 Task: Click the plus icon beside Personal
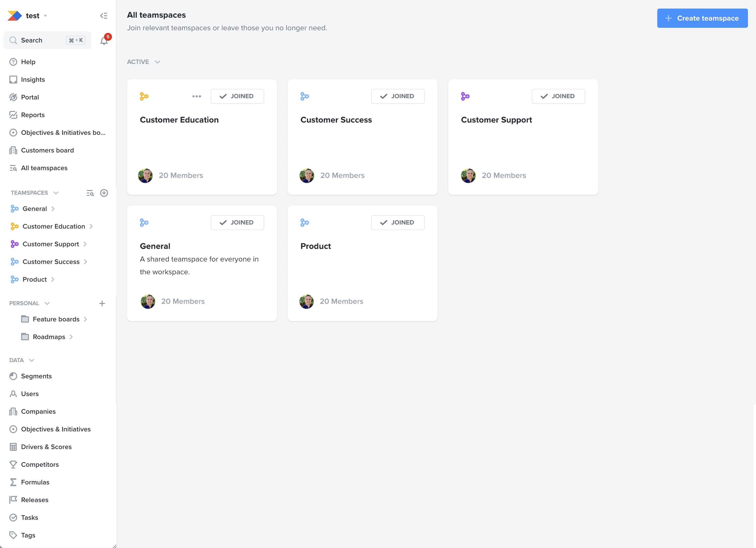click(x=102, y=303)
